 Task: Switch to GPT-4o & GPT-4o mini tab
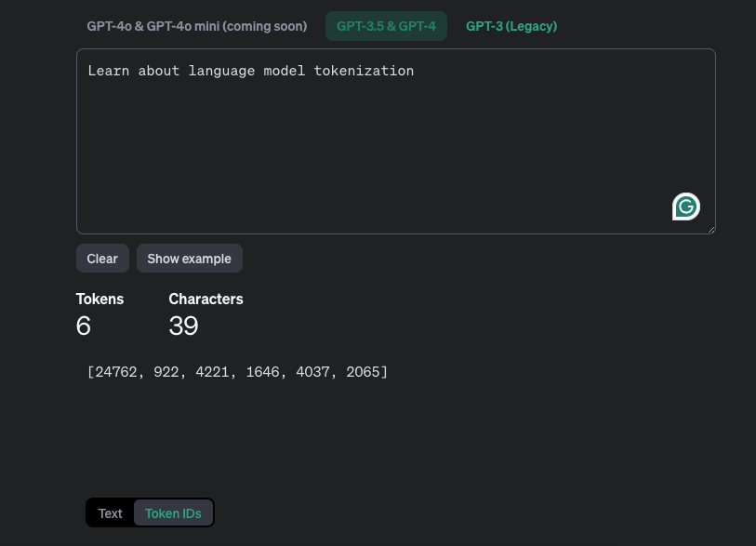(197, 26)
